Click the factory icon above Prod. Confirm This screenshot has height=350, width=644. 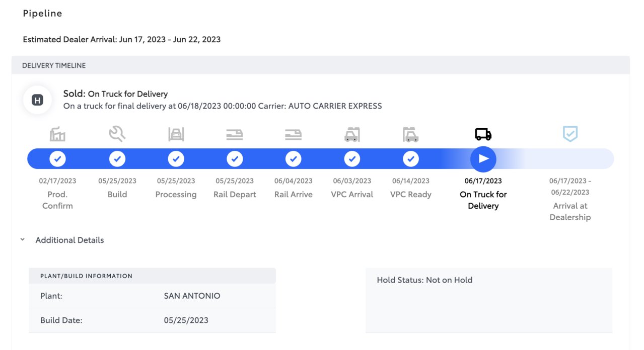click(57, 134)
